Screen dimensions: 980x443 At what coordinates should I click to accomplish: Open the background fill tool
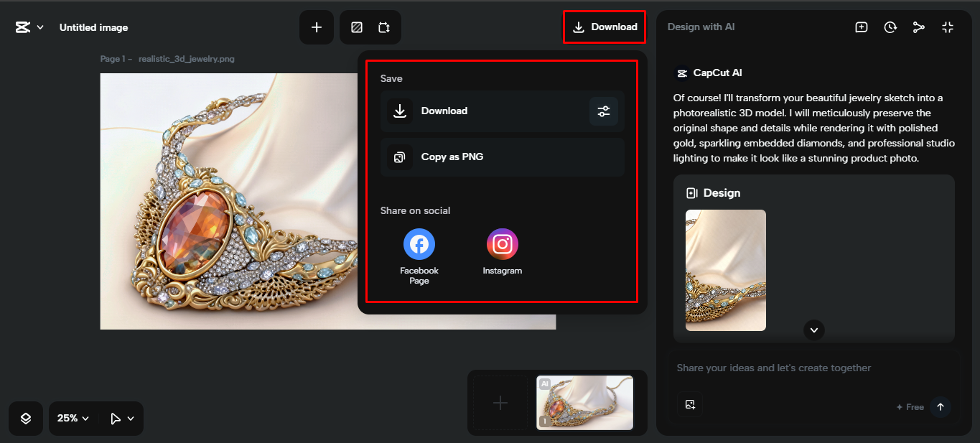pyautogui.click(x=356, y=27)
